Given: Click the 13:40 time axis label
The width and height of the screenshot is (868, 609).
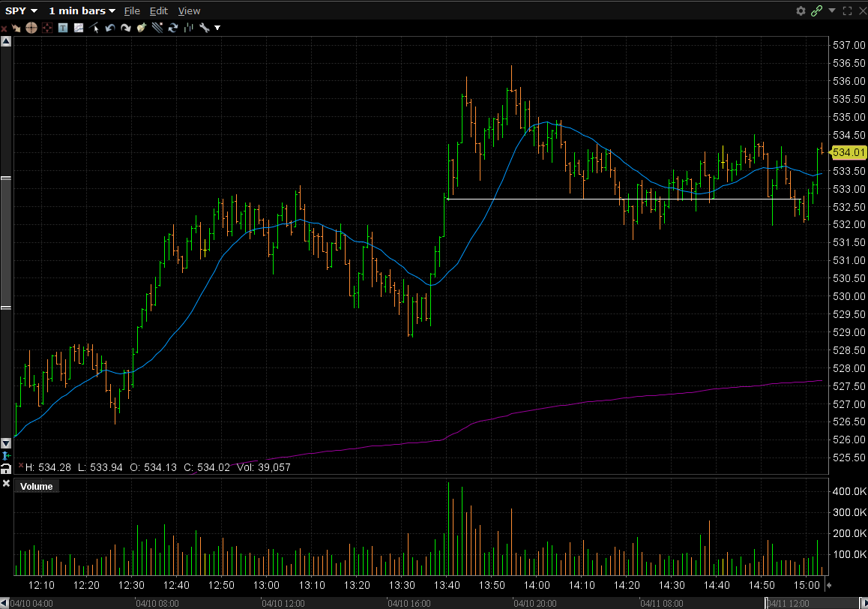Looking at the screenshot, I should pos(447,585).
